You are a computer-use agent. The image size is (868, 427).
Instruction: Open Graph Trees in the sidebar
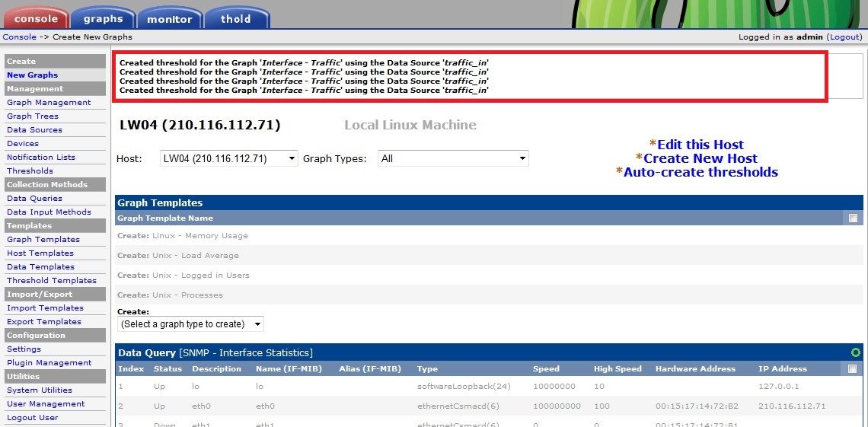coord(33,116)
